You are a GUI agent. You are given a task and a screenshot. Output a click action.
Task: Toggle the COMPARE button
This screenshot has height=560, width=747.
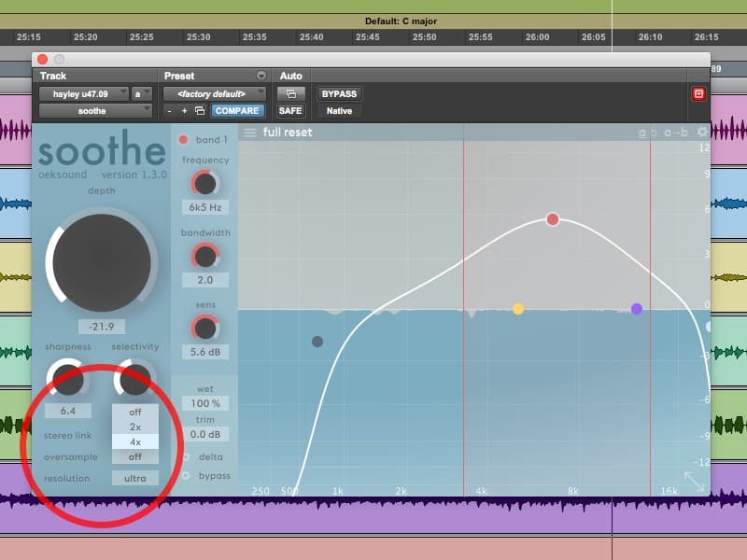237,111
